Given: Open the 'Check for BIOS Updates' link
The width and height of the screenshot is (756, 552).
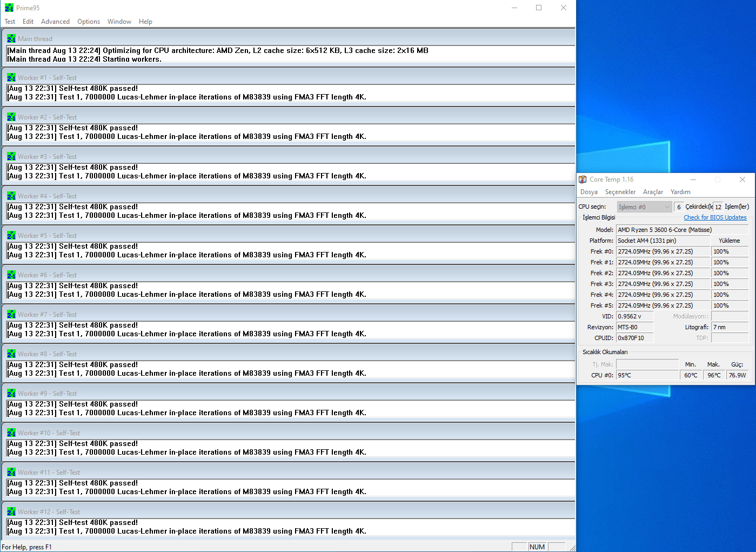Looking at the screenshot, I should [x=715, y=217].
